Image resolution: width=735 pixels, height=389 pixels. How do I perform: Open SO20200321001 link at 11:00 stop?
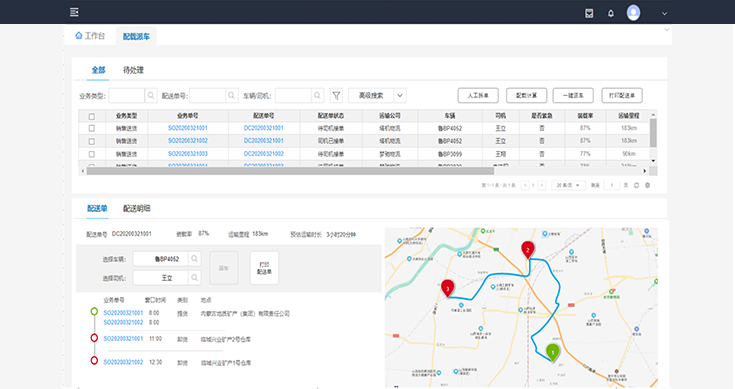(x=123, y=338)
